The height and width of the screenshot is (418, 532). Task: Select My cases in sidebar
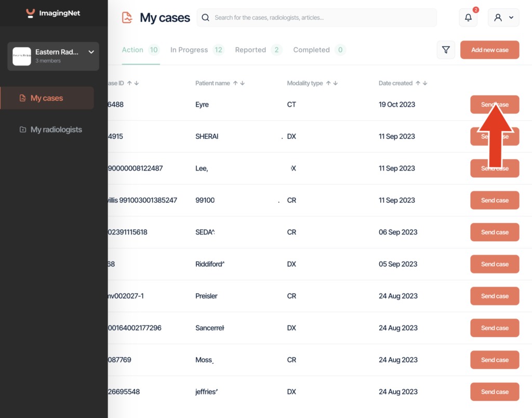click(x=47, y=98)
